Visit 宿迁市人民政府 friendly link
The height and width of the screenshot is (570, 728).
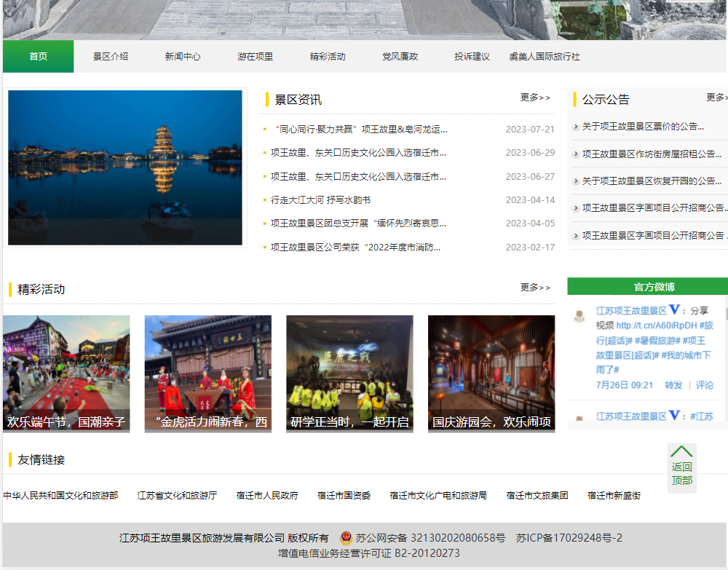[267, 496]
